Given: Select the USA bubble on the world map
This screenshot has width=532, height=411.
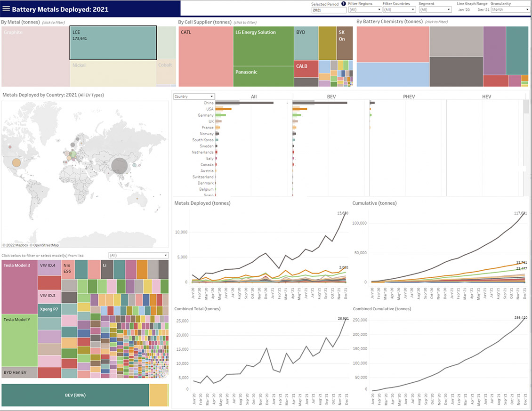Looking at the screenshot, I should pos(16,163).
